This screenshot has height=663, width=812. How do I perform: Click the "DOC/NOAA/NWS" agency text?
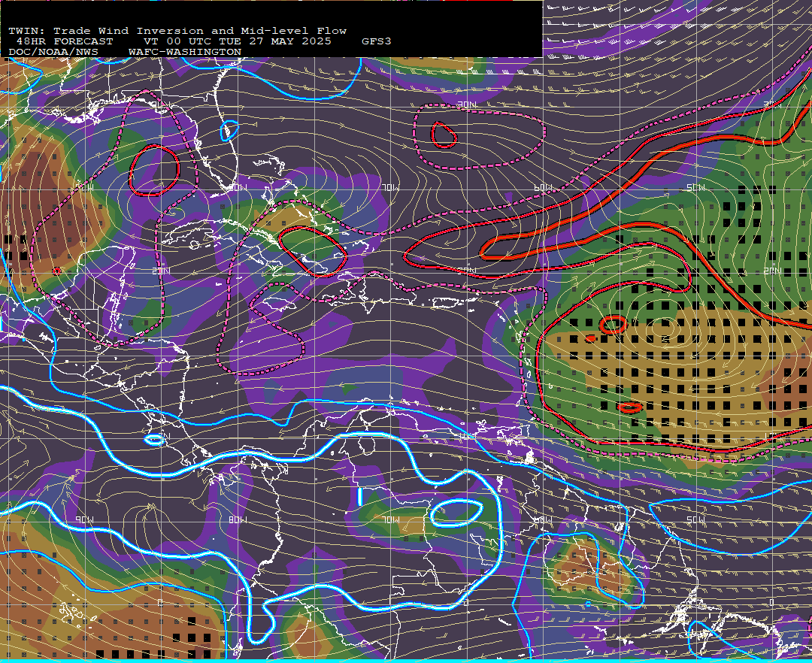(x=53, y=53)
